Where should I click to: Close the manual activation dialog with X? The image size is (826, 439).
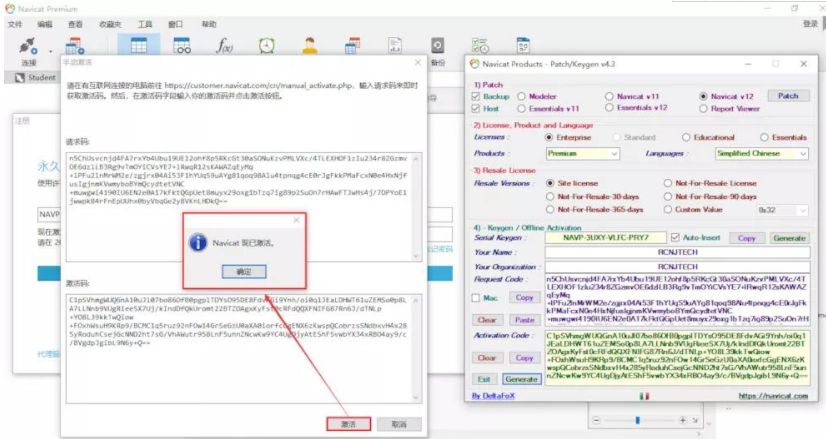[418, 62]
